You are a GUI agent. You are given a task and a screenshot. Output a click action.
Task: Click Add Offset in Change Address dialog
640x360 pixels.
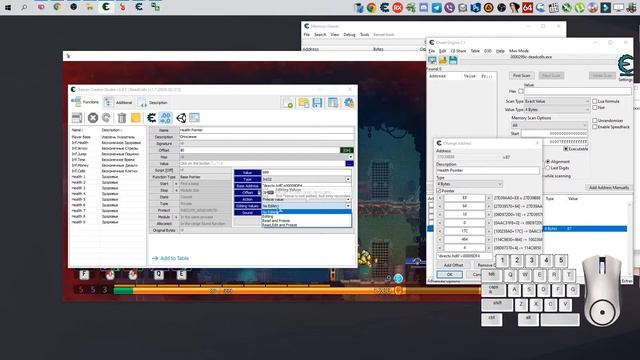pos(453,265)
